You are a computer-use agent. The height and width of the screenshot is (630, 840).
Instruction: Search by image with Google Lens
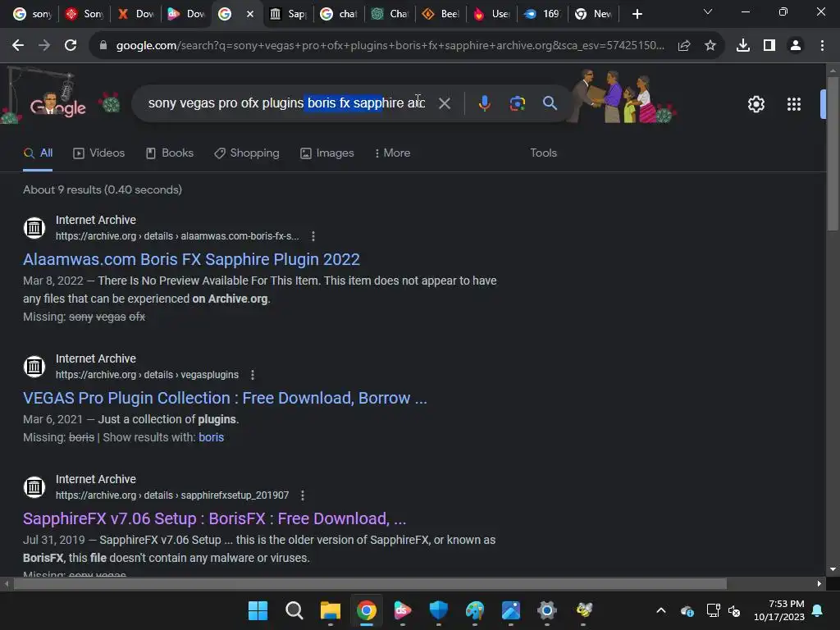pos(517,103)
